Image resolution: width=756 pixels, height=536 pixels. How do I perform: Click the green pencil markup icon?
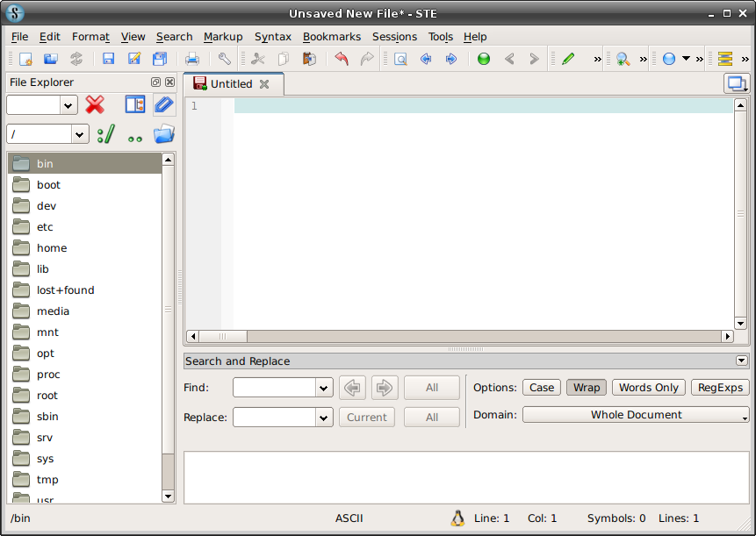tap(568, 59)
